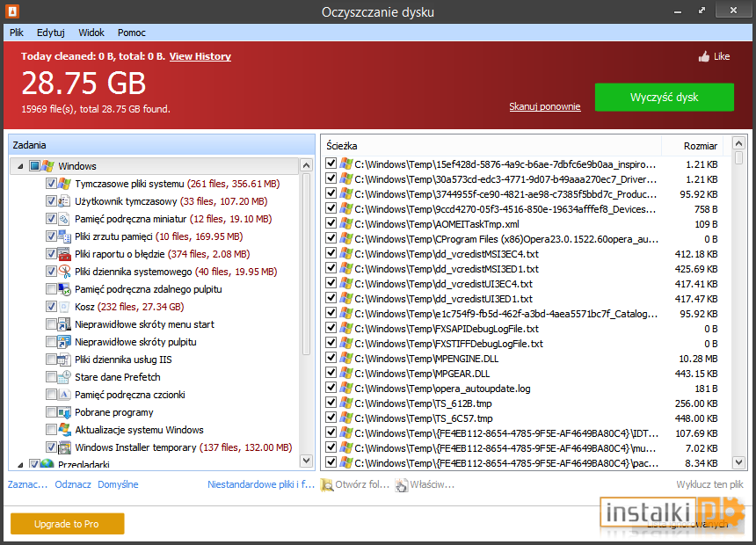Click the Tymczasowe pliki systemu Windows-flag icon

(64, 184)
